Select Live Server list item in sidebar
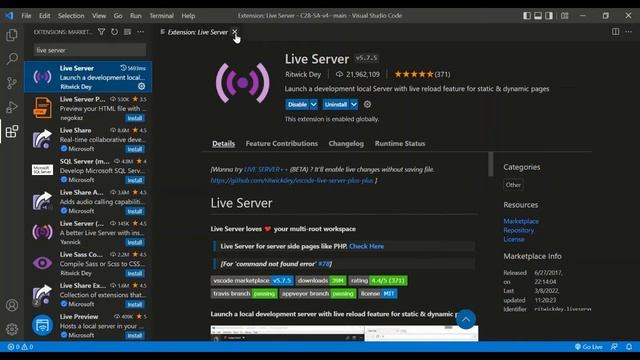 tap(88, 77)
